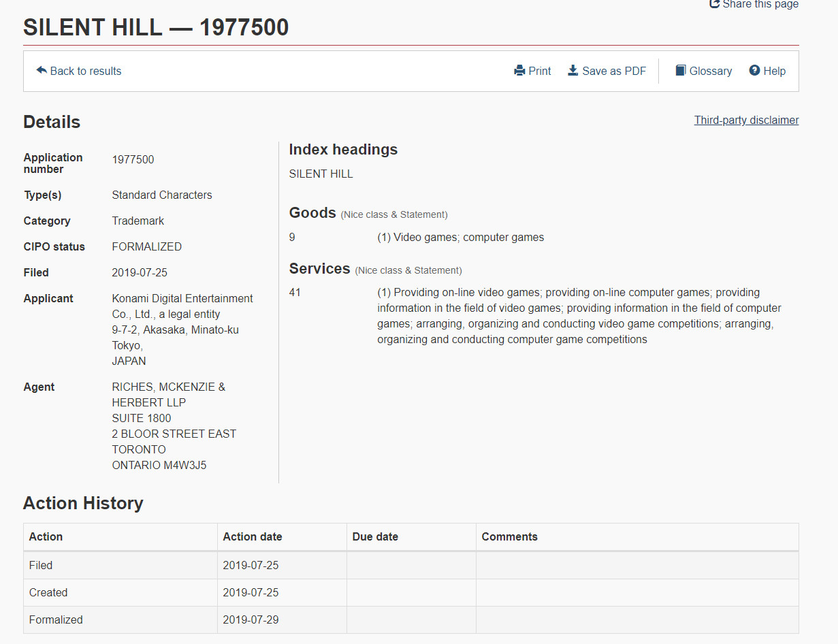Click the back arrow icon
Viewport: 838px width, 644px height.
click(x=42, y=71)
